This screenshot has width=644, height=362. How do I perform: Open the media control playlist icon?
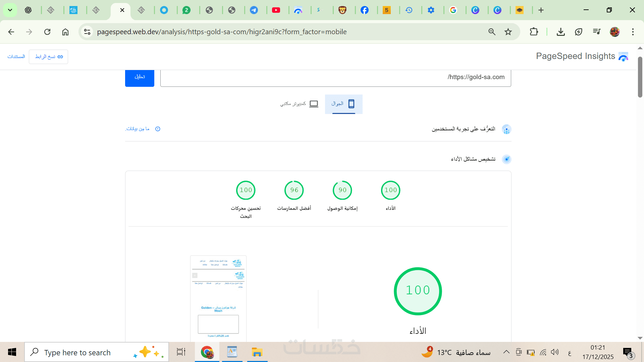click(x=596, y=32)
